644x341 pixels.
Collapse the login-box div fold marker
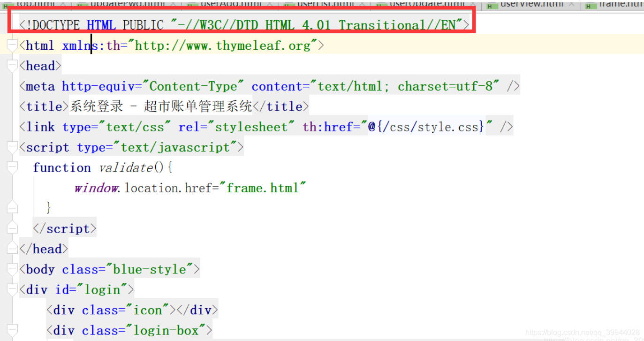(x=12, y=330)
